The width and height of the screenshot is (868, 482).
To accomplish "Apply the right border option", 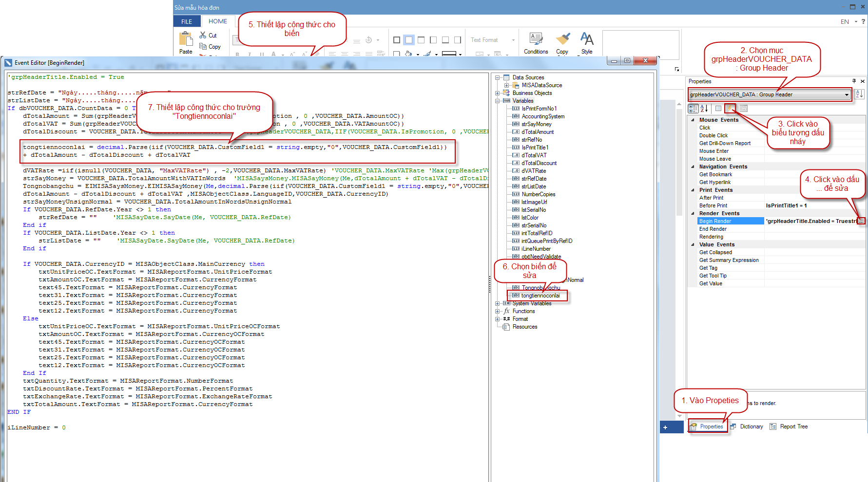I will tap(458, 40).
